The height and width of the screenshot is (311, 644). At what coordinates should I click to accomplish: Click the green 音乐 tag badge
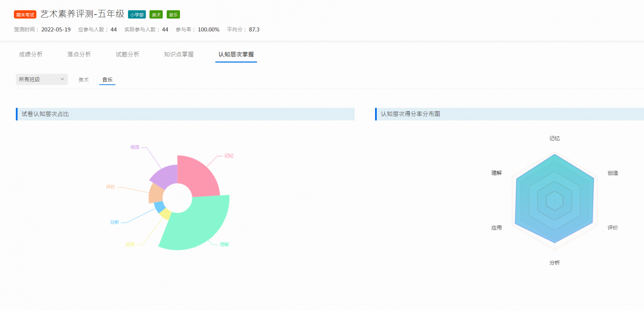[173, 15]
